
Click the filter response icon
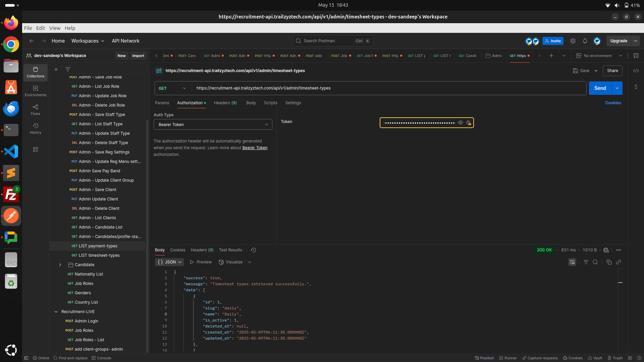coord(586,262)
